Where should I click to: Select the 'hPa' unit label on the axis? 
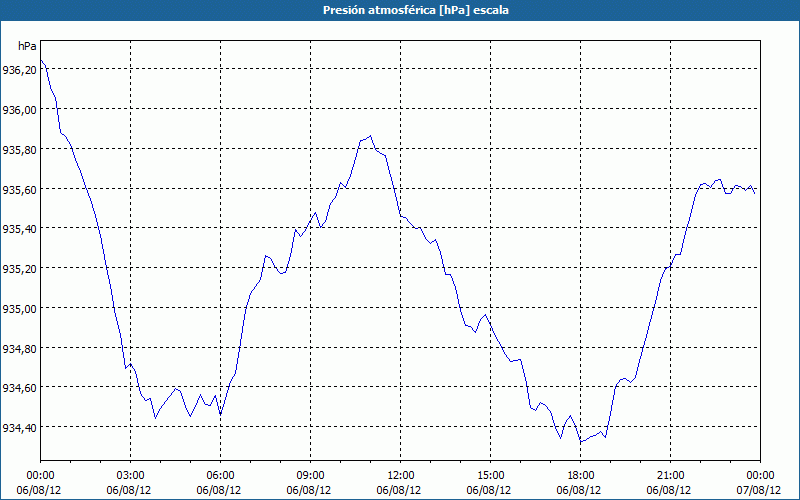(28, 46)
